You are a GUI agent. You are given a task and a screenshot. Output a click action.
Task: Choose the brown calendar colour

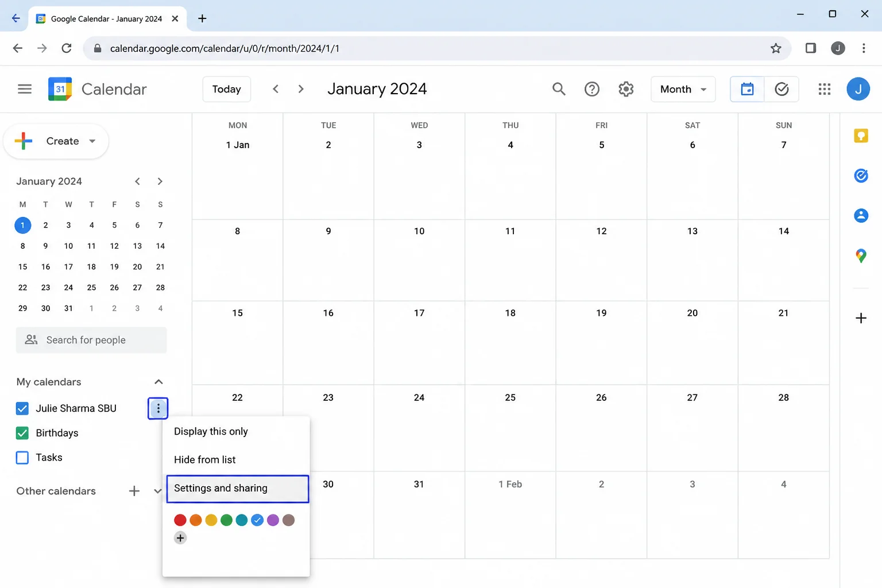288,520
